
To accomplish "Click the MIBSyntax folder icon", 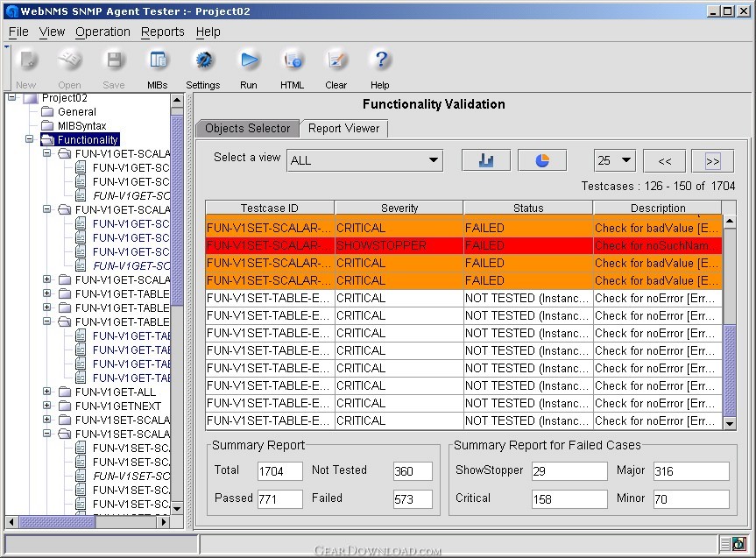I will tap(47, 126).
